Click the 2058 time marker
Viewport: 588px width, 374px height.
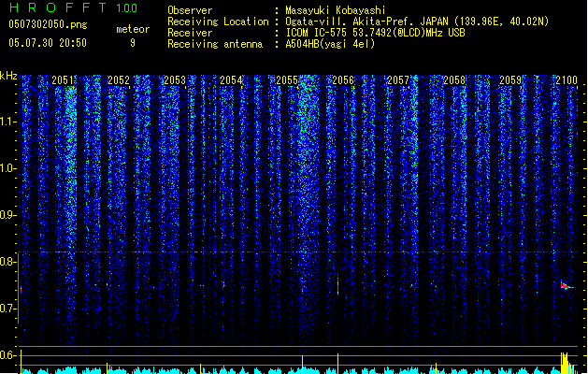[454, 79]
